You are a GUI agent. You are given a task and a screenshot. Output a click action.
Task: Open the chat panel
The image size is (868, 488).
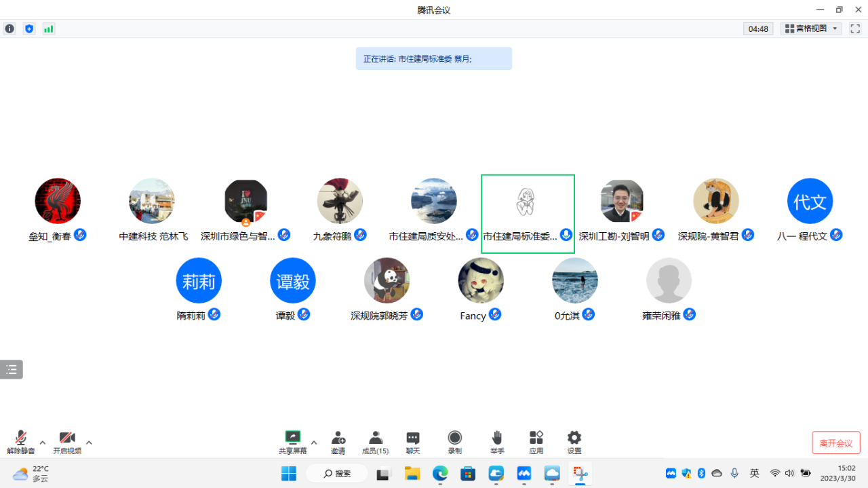[412, 438]
